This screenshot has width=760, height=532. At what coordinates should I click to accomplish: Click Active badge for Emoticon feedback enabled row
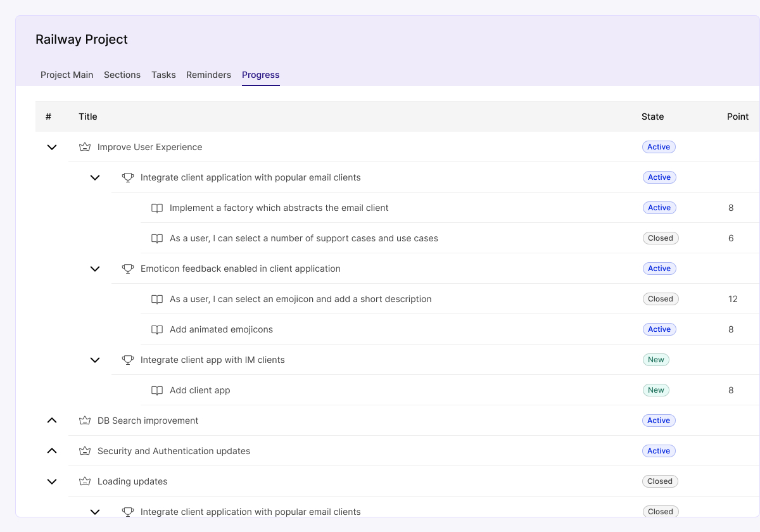(x=659, y=269)
